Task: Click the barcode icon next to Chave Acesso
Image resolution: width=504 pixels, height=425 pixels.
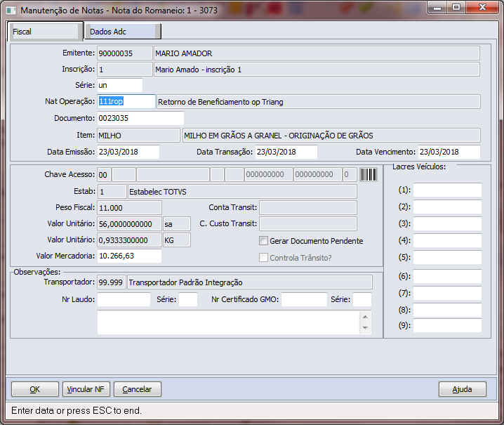Action: point(368,175)
